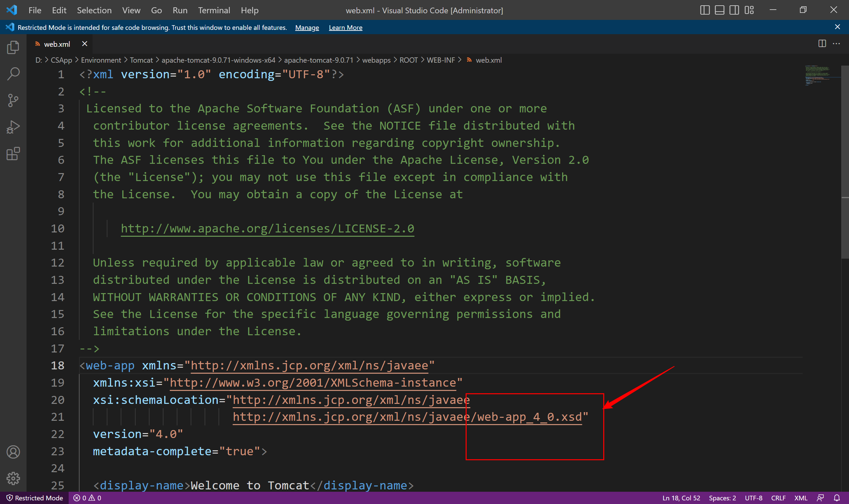849x504 pixels.
Task: Dismiss the Restricted Mode banner
Action: coord(837,27)
